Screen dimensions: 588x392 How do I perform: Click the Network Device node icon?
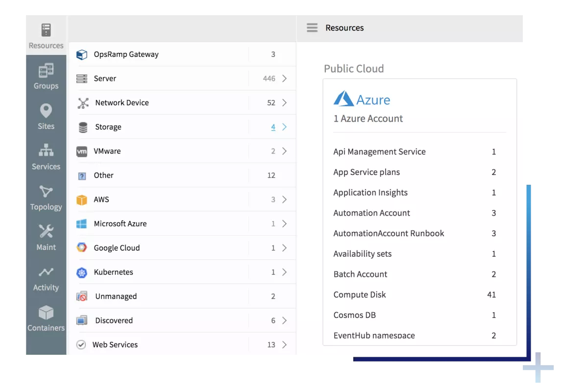point(83,103)
